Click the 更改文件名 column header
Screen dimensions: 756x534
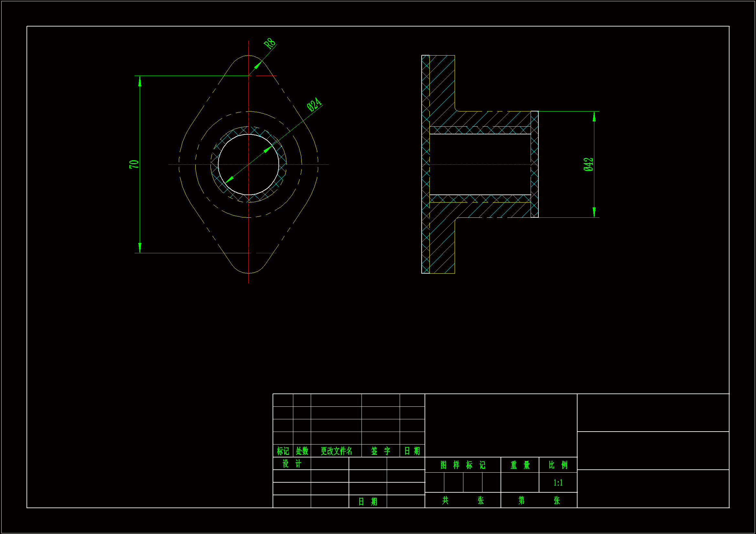coord(336,451)
